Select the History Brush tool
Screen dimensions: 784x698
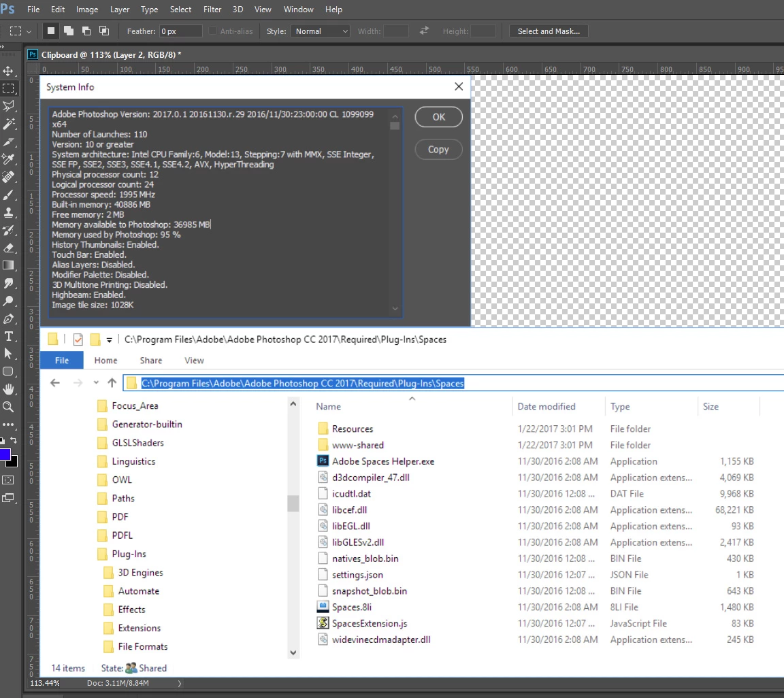click(8, 231)
